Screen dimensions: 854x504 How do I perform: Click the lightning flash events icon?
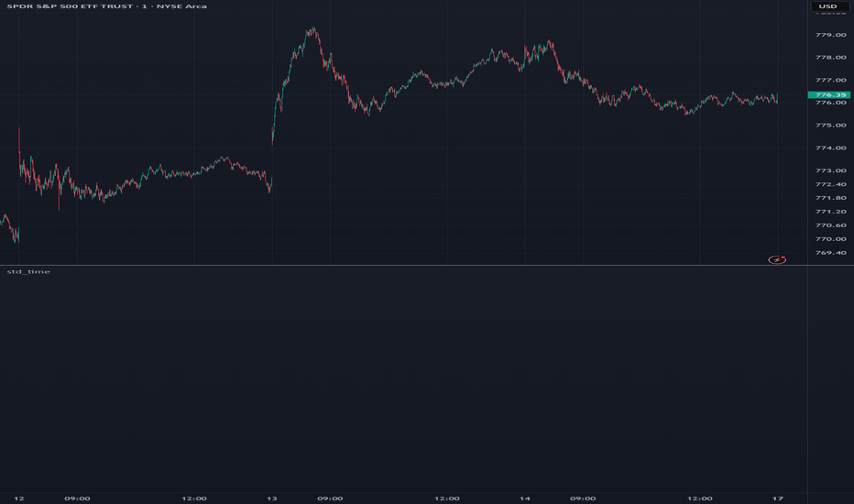(777, 260)
